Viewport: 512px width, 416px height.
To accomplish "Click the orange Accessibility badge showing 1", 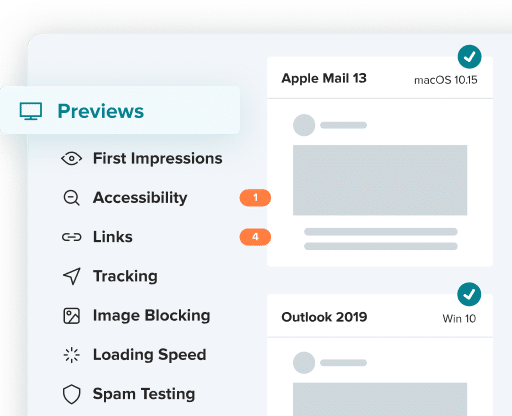I will (x=255, y=198).
